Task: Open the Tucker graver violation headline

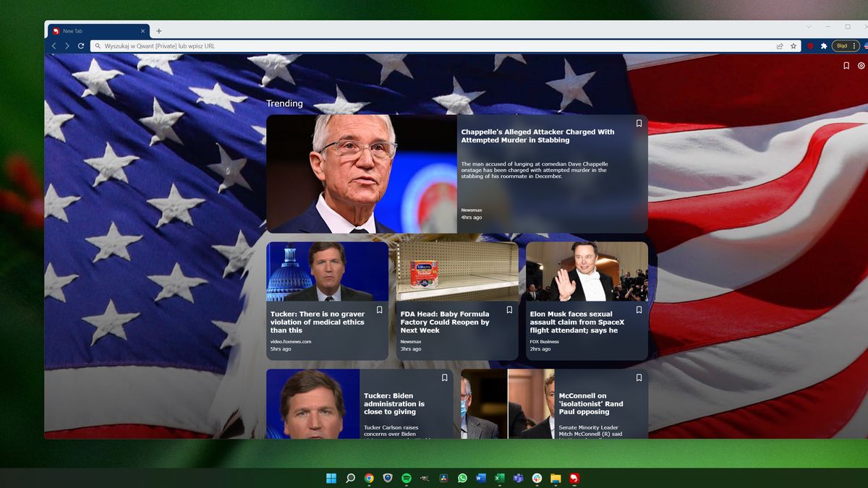Action: (x=318, y=322)
